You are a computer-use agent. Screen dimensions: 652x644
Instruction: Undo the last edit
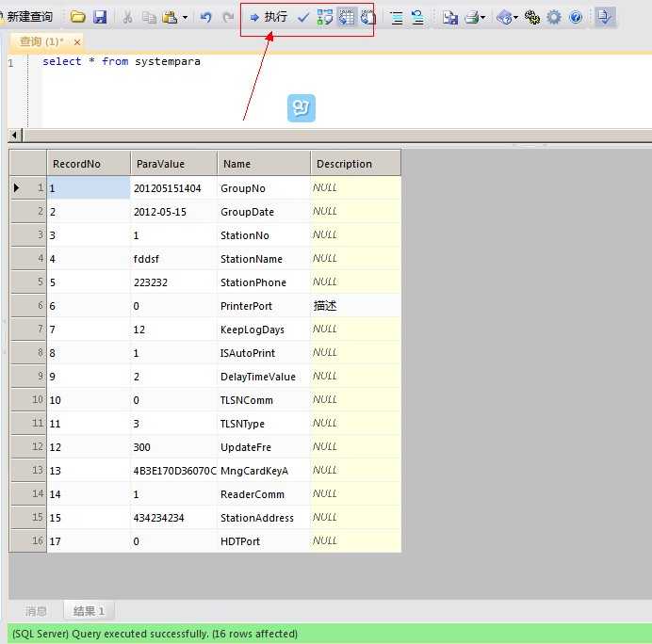pos(205,17)
